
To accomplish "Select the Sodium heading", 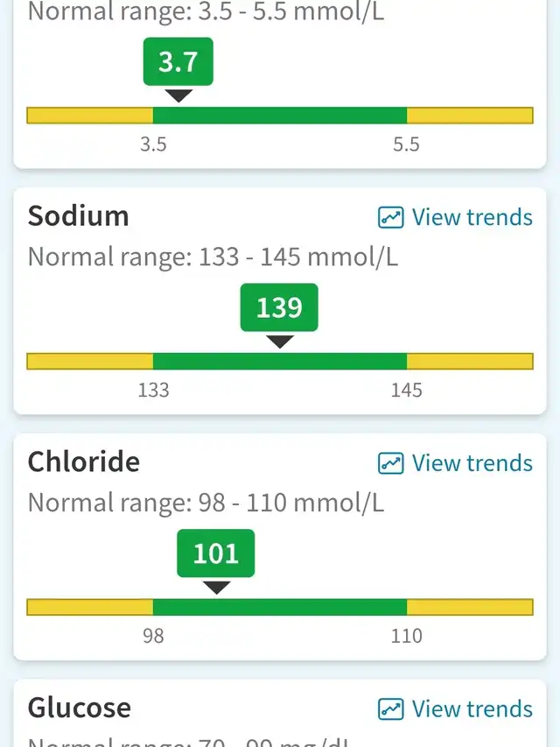I will point(79,216).
